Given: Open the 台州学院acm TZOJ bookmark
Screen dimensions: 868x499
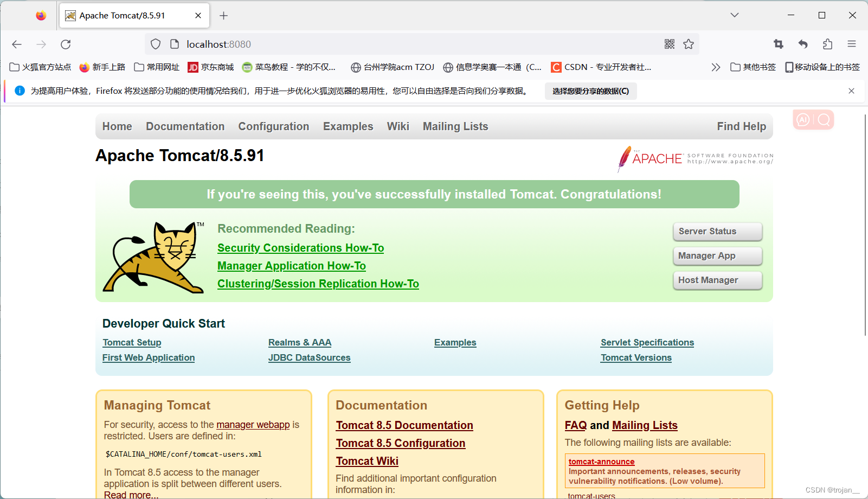Looking at the screenshot, I should [393, 67].
